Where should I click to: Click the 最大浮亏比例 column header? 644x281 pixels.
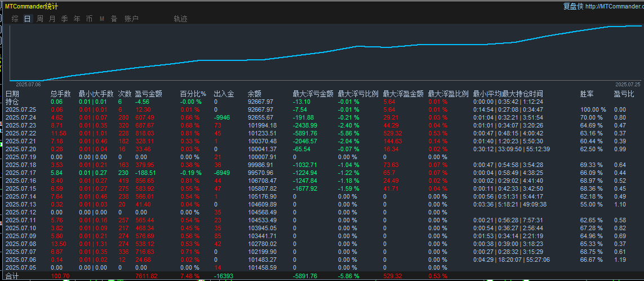358,94
